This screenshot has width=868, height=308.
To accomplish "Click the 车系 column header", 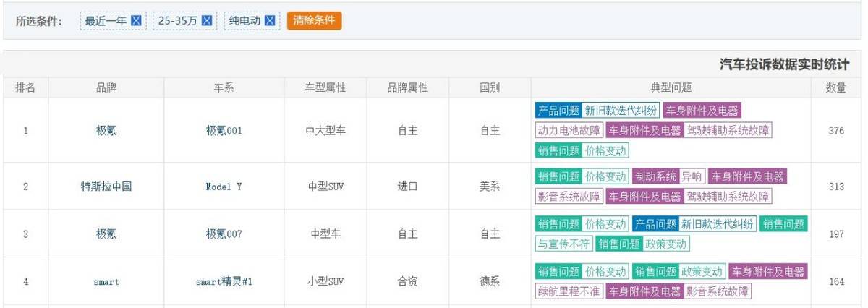I will 224,88.
